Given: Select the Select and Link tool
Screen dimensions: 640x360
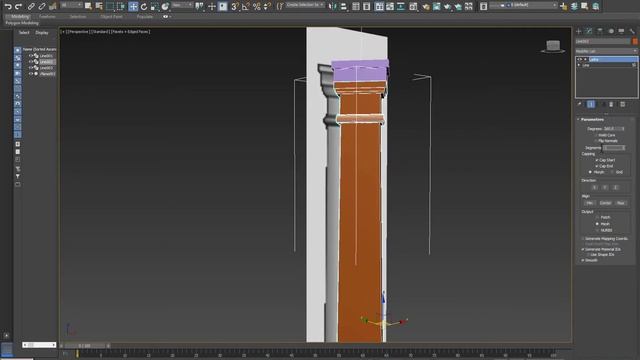Looking at the screenshot, I should (31, 6).
